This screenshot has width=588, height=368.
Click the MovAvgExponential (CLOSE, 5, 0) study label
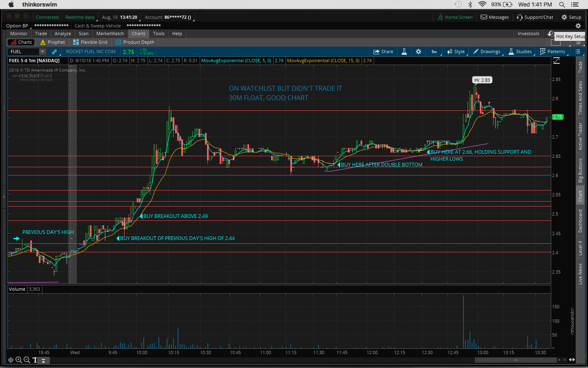pyautogui.click(x=236, y=61)
